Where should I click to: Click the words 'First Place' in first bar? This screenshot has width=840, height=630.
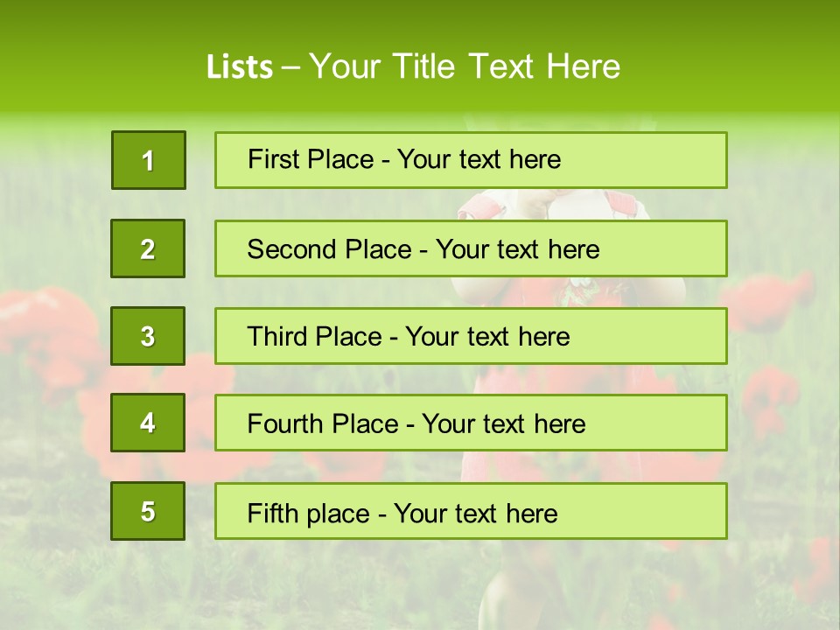(x=311, y=159)
